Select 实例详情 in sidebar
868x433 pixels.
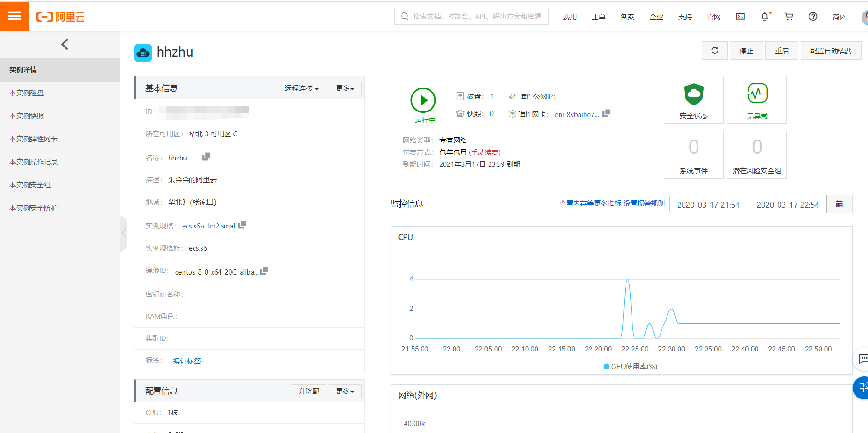(x=60, y=70)
